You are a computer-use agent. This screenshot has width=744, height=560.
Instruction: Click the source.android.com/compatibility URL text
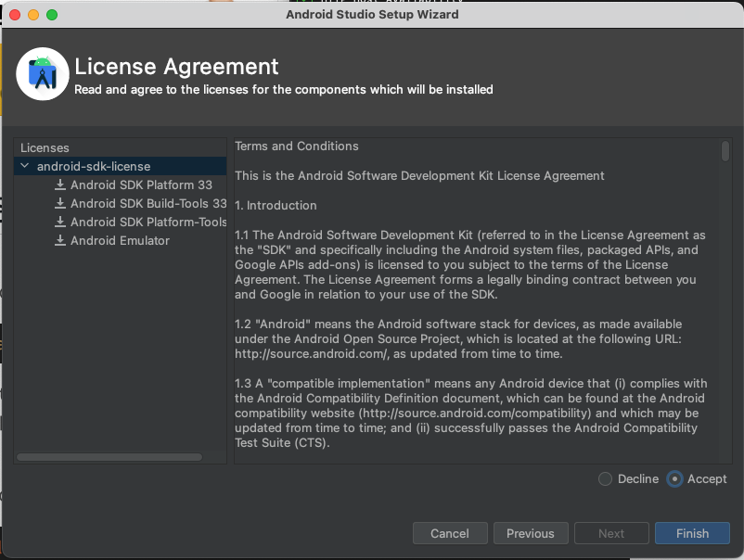point(475,413)
